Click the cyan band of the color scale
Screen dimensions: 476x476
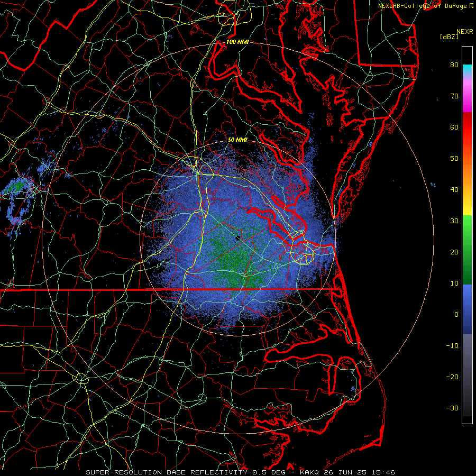(467, 70)
